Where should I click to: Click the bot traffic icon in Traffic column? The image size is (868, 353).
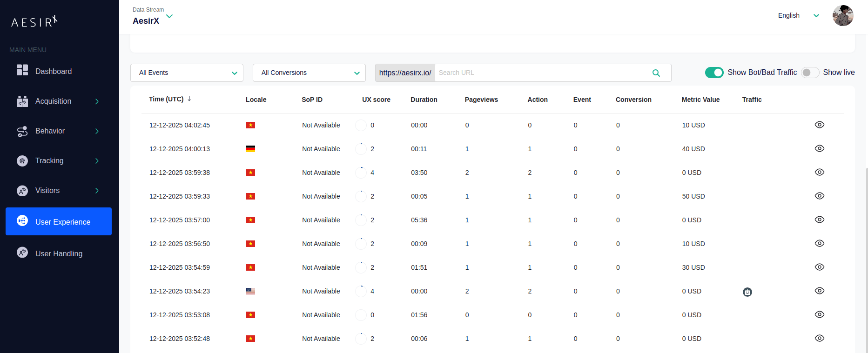(x=747, y=292)
